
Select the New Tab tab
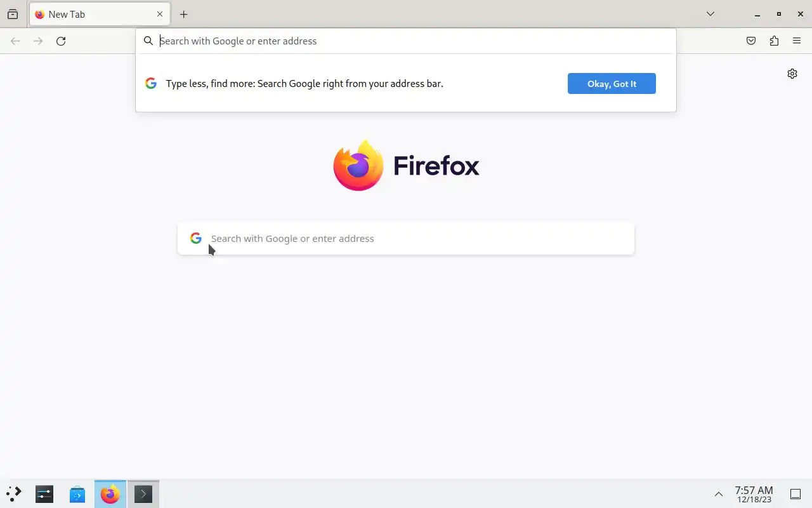100,14
